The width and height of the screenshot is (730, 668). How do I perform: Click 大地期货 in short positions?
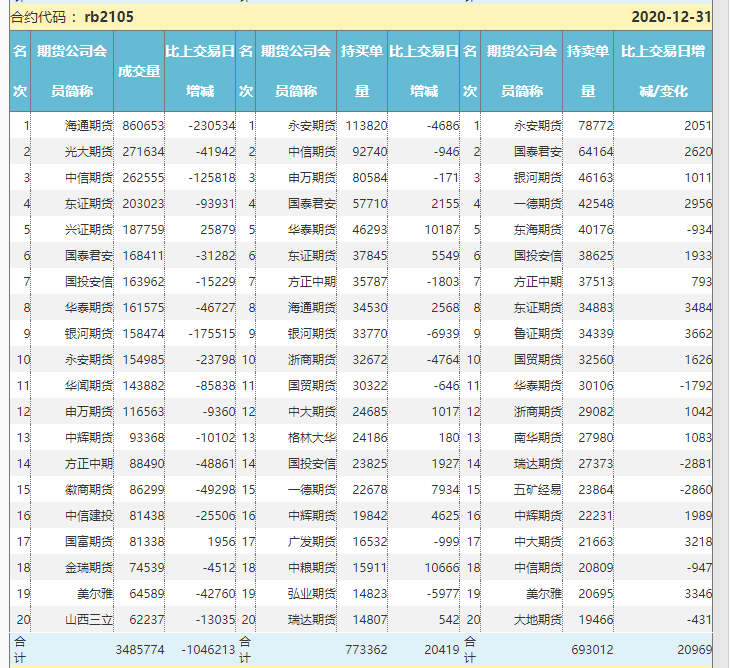(538, 620)
